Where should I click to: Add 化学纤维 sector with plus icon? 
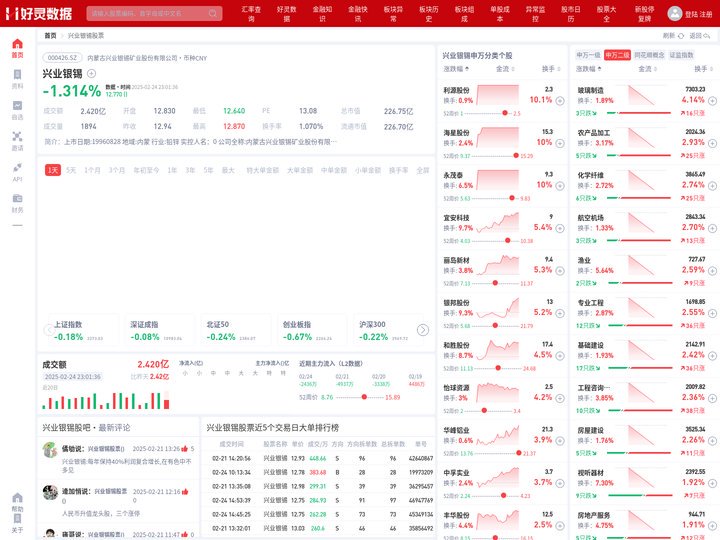pos(712,186)
